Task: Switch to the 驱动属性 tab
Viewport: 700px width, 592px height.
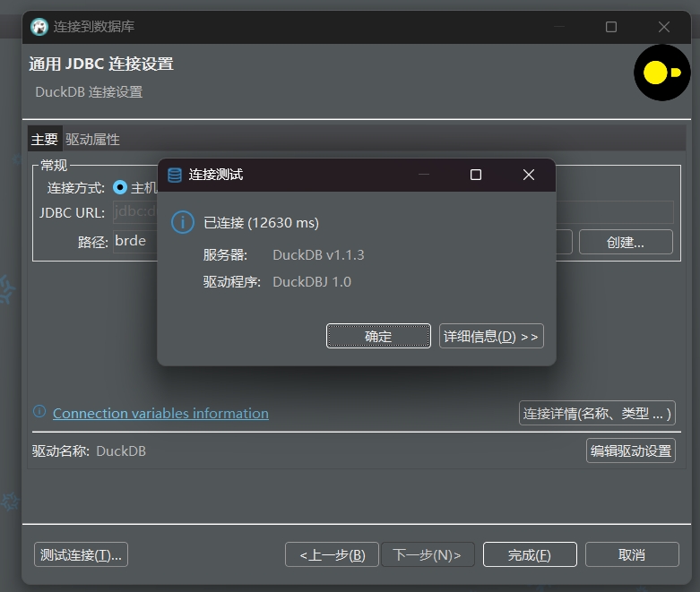Action: click(92, 140)
